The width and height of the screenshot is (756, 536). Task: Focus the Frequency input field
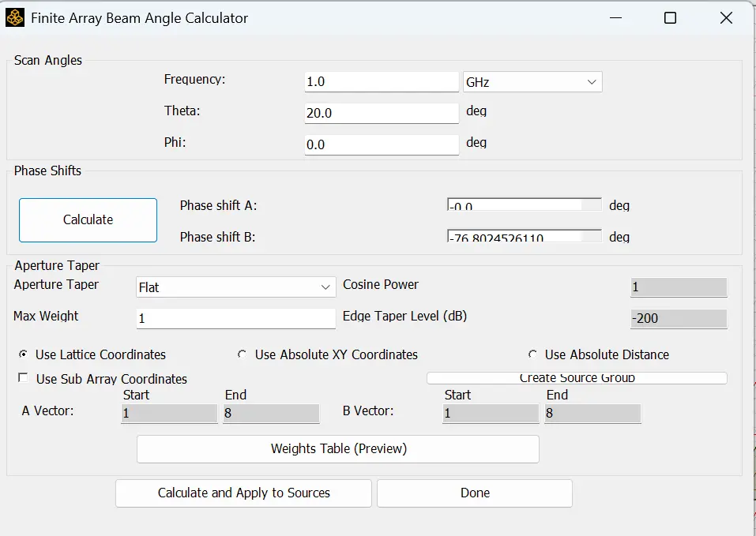tap(382, 82)
